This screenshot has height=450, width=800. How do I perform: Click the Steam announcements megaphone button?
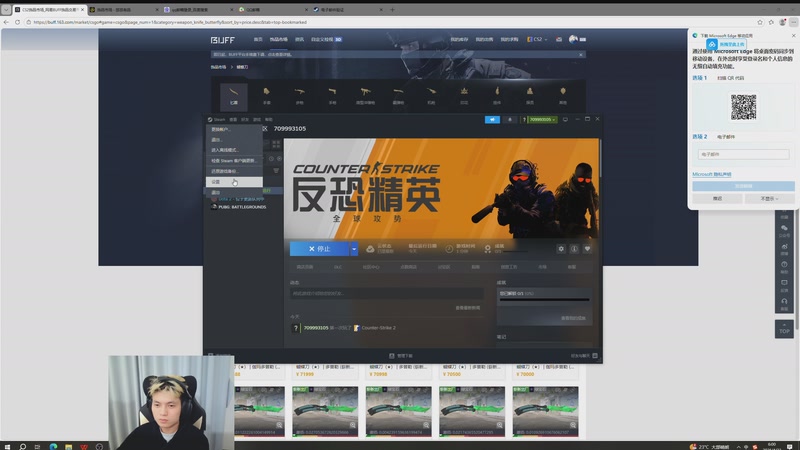click(x=492, y=119)
